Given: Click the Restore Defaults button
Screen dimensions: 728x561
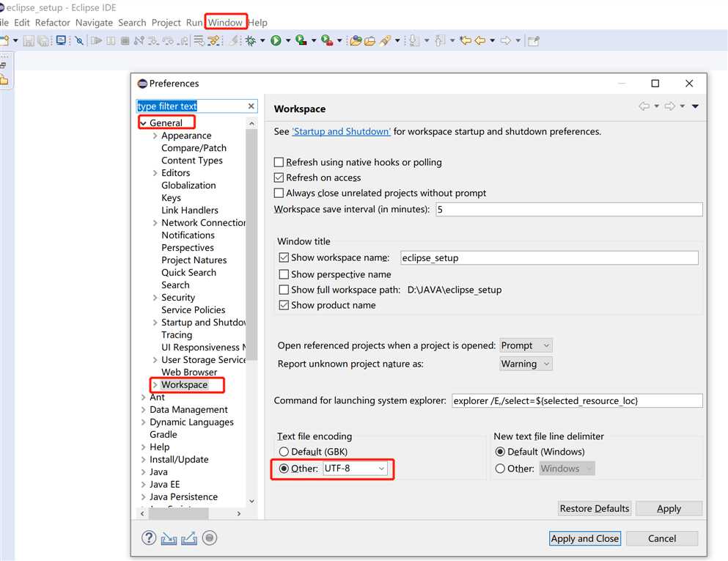Looking at the screenshot, I should tap(595, 508).
